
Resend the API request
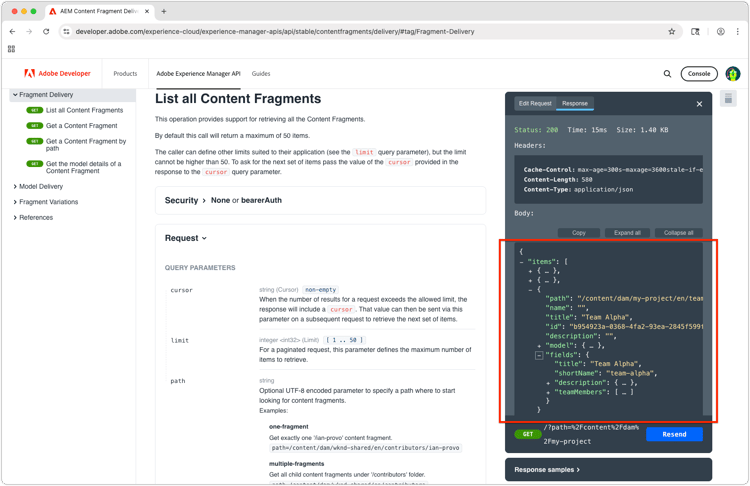[x=674, y=434]
